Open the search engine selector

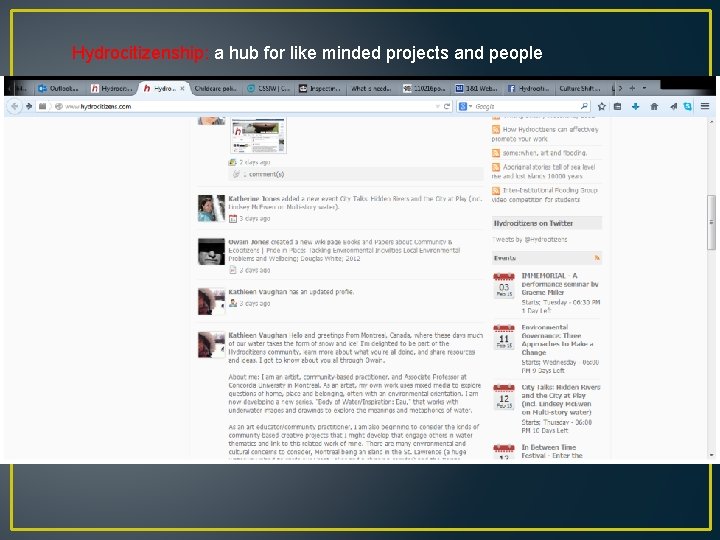coord(465,107)
